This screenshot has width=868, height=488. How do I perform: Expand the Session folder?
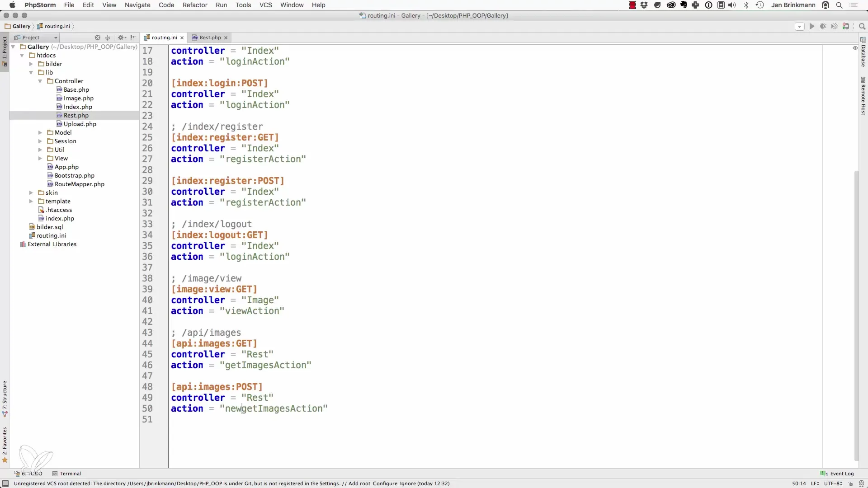(x=40, y=141)
